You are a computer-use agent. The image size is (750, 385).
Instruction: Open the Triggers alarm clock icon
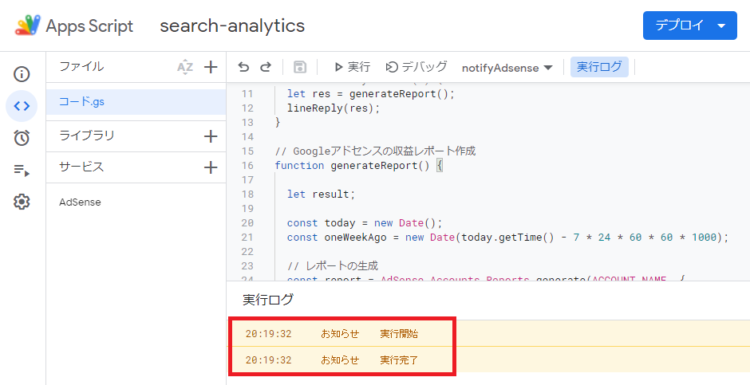pyautogui.click(x=22, y=138)
